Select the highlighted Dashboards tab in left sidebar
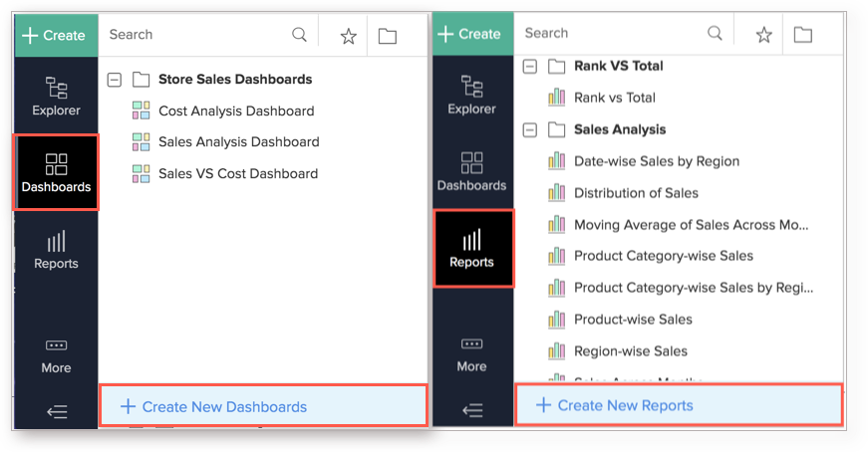This screenshot has height=452, width=868. coord(56,173)
